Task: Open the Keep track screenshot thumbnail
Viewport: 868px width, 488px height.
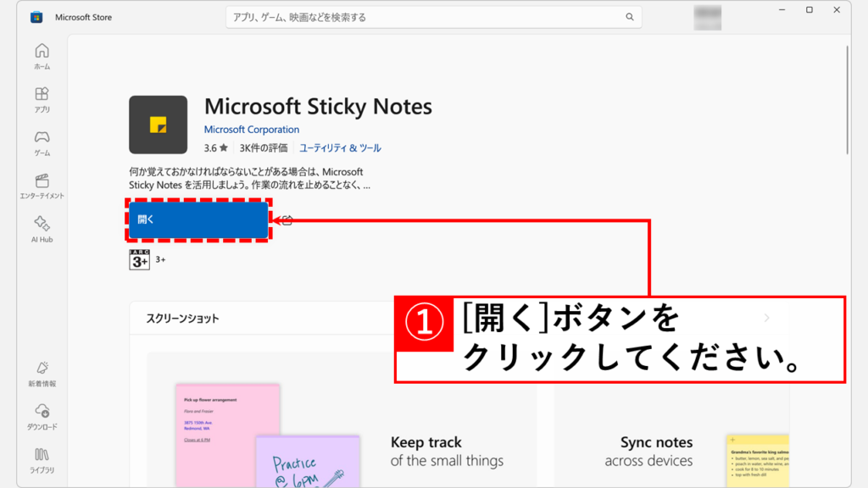Action: [342, 420]
